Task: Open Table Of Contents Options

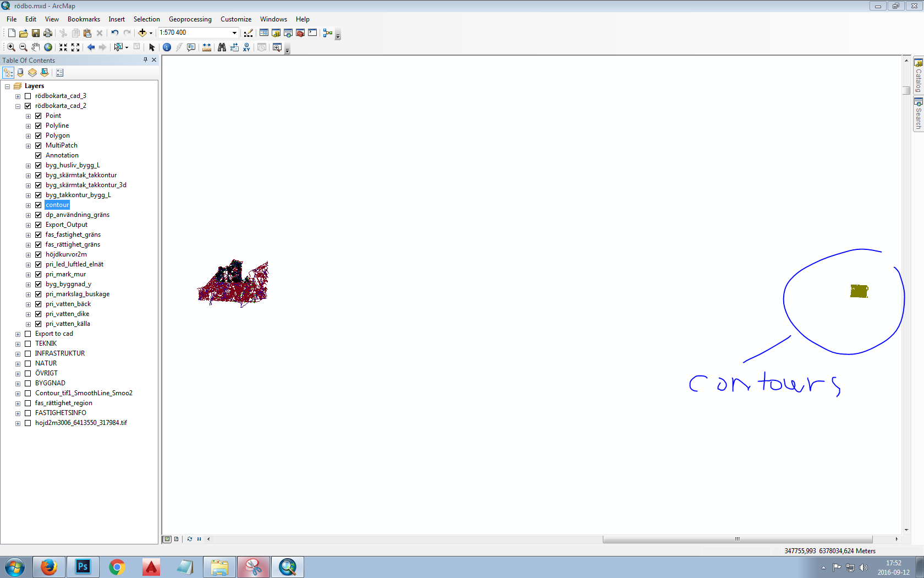Action: coord(60,73)
